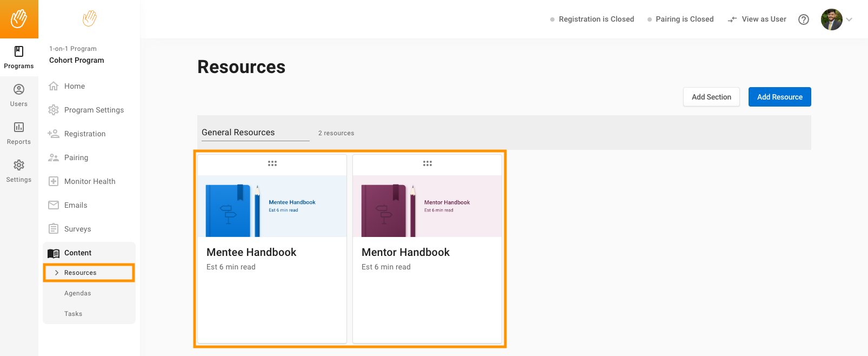Expand the dropdown arrow beside avatar
Viewport: 868px width, 356px height.
pyautogui.click(x=849, y=19)
